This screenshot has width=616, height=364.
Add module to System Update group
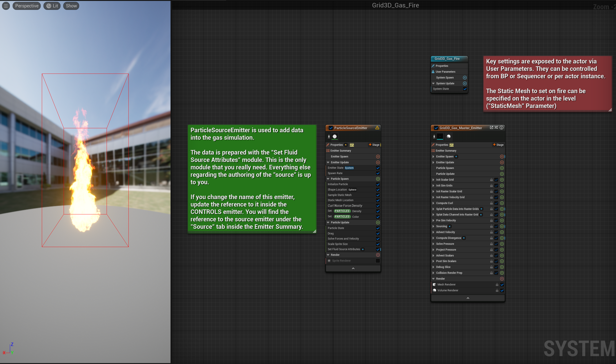(465, 83)
